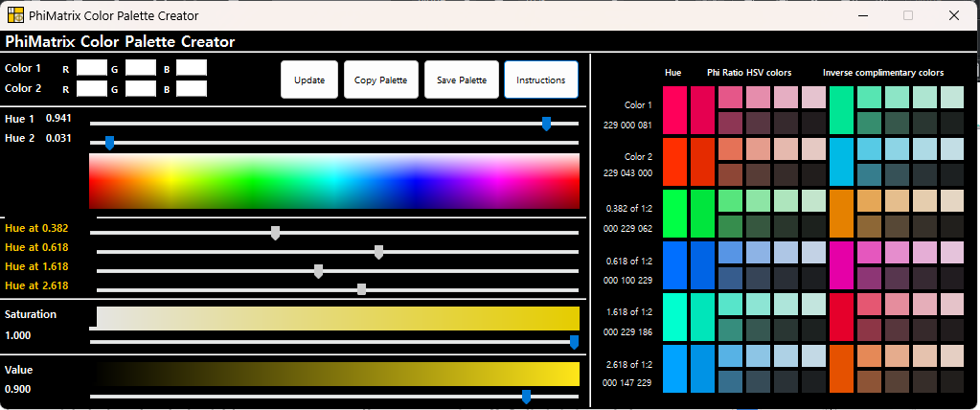The width and height of the screenshot is (980, 410).
Task: Click the Color 2 R input field
Action: click(92, 89)
